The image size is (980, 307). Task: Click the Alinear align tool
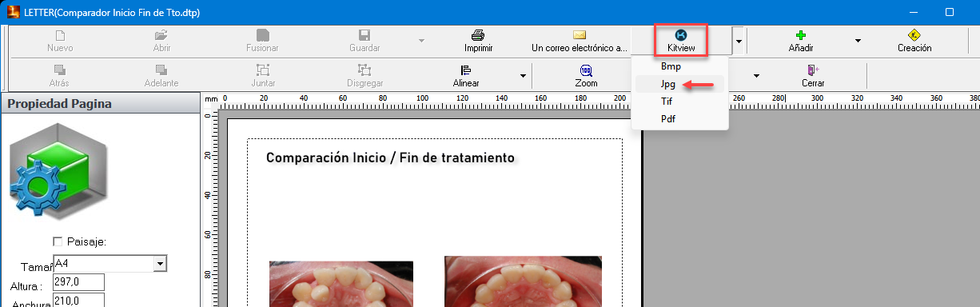click(466, 76)
